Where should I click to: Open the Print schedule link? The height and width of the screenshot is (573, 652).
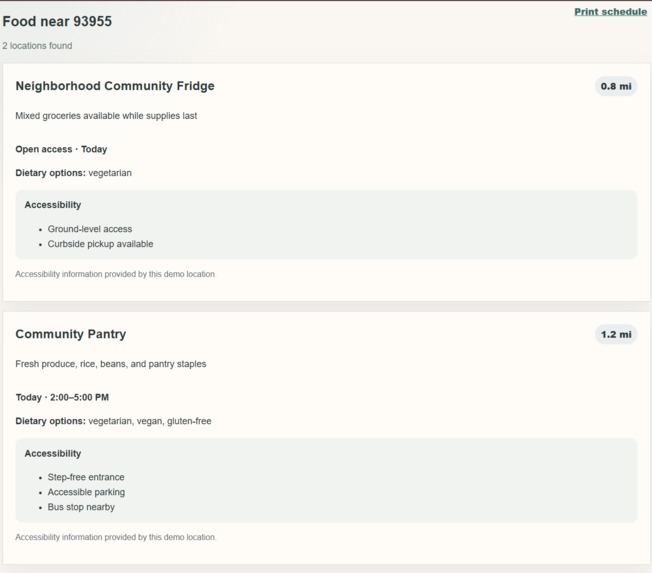coord(610,12)
